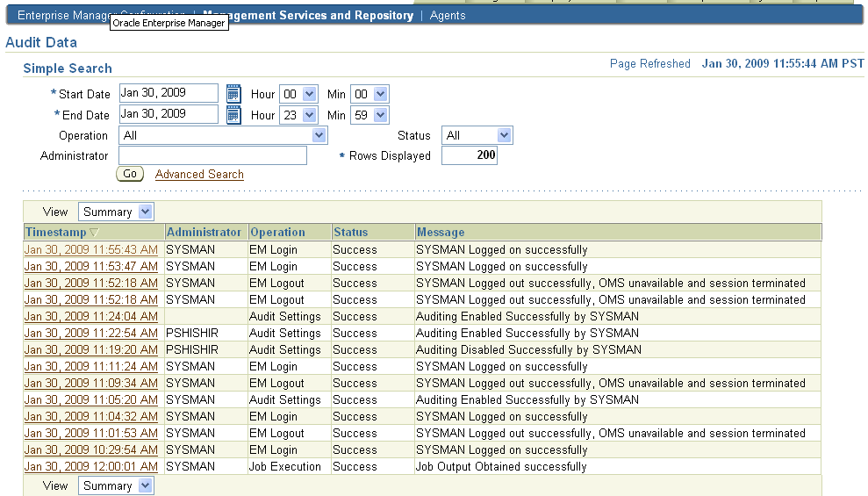This screenshot has width=868, height=496.
Task: Open audit entry Jan 30, 2009 11:09:34 AM
Action: [x=90, y=383]
